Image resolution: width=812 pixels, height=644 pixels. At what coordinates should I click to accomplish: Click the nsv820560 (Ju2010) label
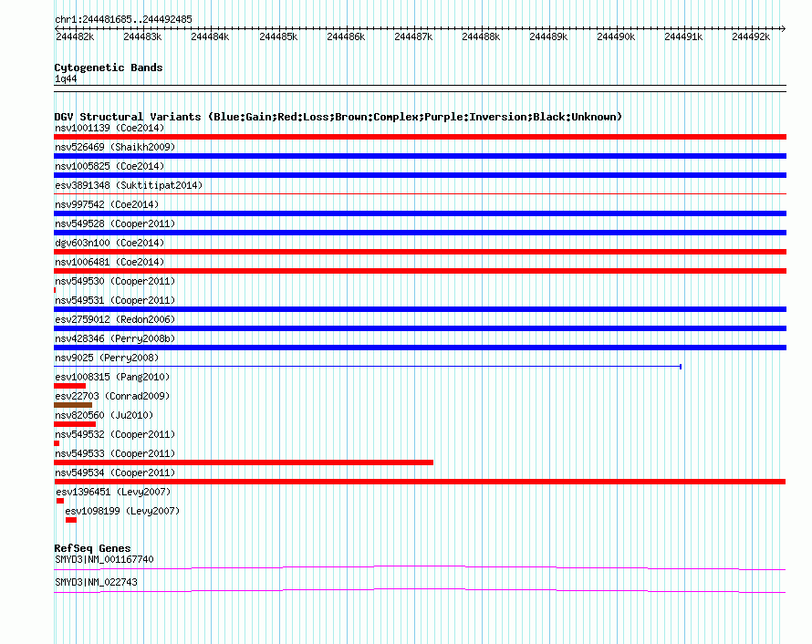pyautogui.click(x=104, y=415)
